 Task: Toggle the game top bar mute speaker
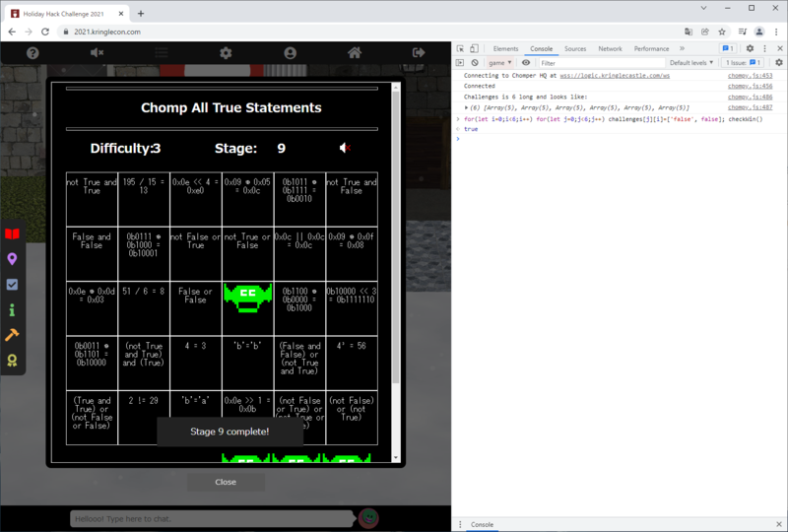(x=97, y=53)
